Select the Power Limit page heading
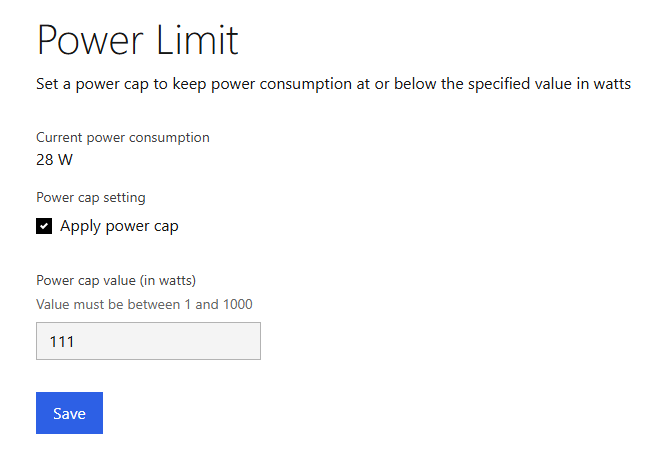665x459 pixels. click(138, 40)
